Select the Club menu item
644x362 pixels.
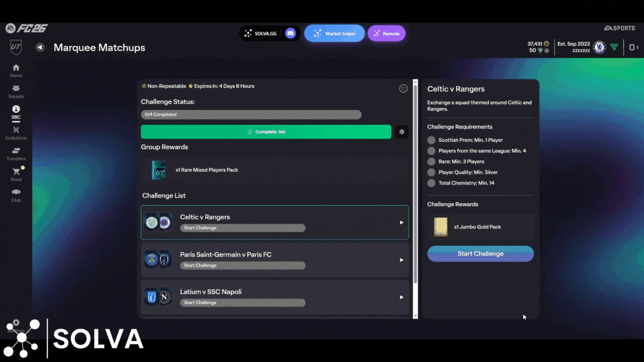click(16, 196)
